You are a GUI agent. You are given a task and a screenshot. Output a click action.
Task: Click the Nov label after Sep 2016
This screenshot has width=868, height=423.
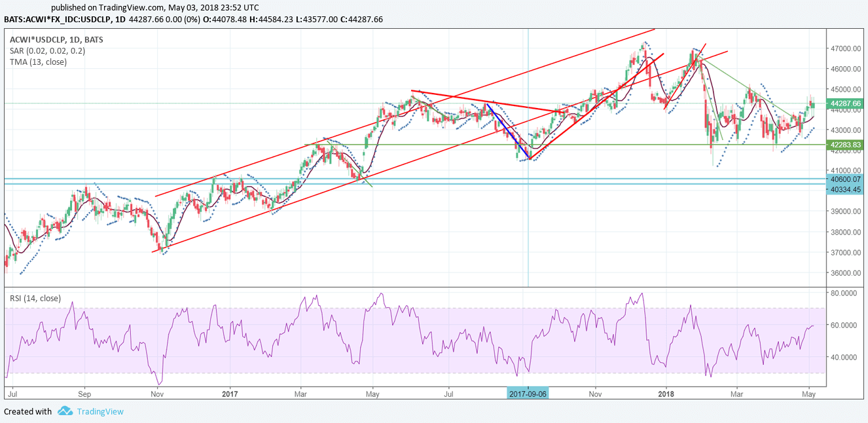157,394
